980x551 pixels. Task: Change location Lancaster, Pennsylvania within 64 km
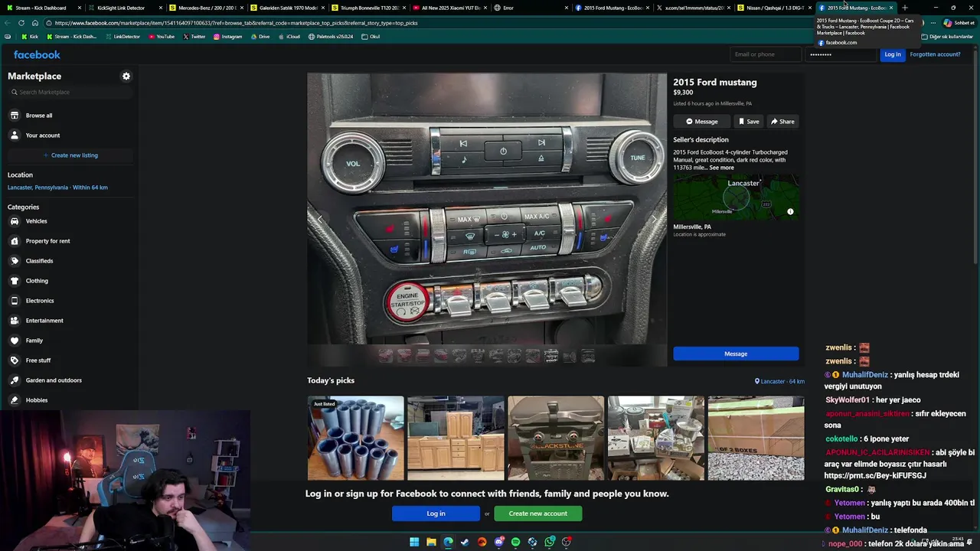click(x=57, y=187)
